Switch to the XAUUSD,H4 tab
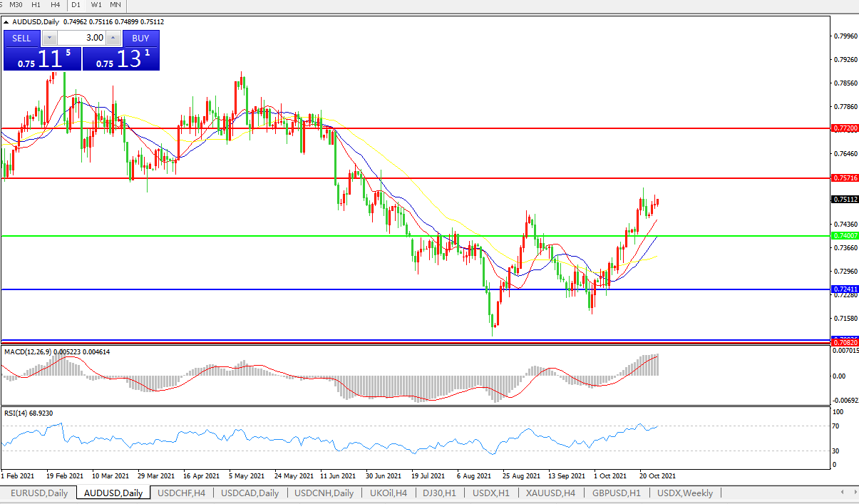This screenshot has height=504, width=859. click(551, 493)
